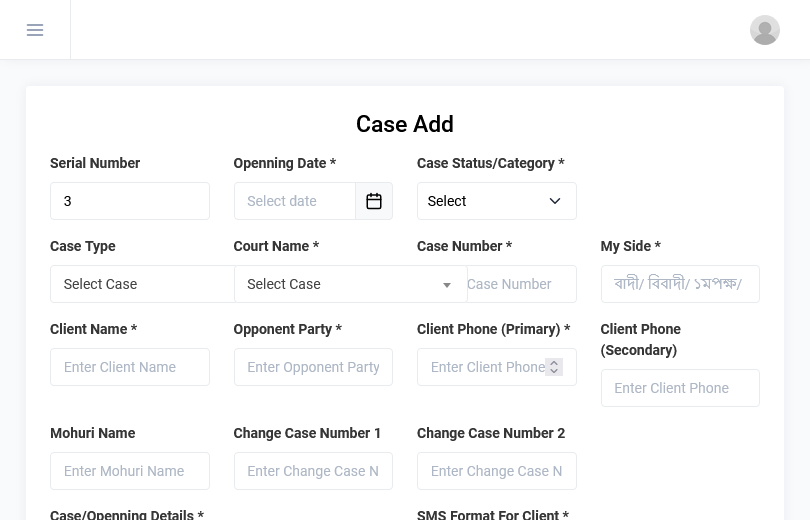This screenshot has width=810, height=520.
Task: Click the Case Add page heading
Action: (x=405, y=124)
